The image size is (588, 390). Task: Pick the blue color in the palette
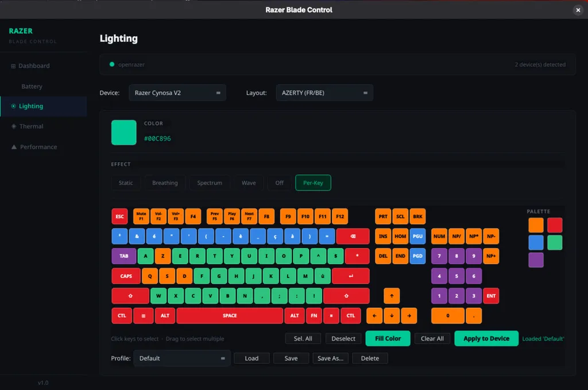[x=536, y=242]
